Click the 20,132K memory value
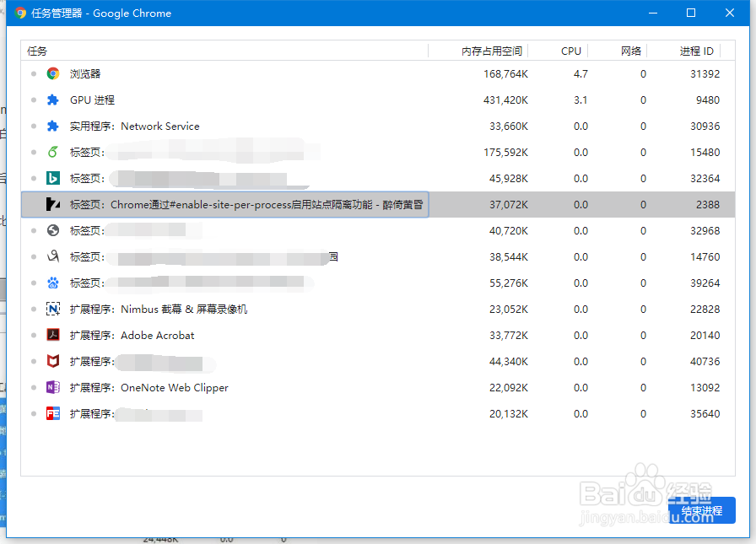The width and height of the screenshot is (756, 544). click(x=509, y=414)
